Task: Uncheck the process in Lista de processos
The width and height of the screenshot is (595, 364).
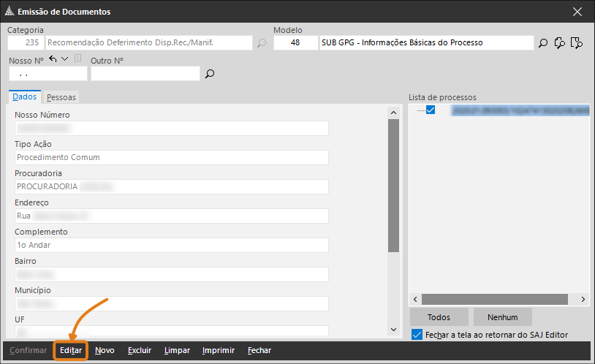Action: [431, 110]
